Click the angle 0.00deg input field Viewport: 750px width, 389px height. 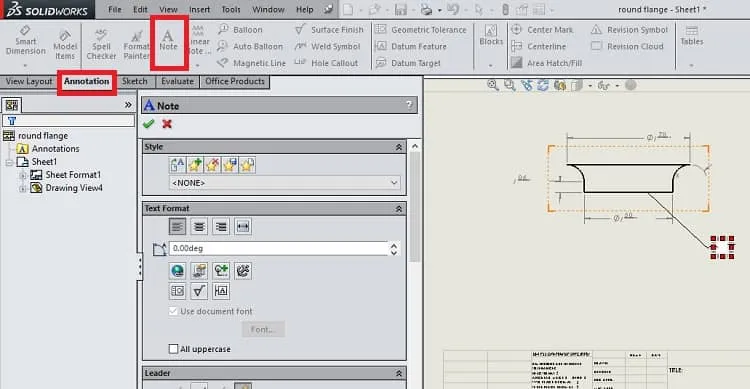278,248
